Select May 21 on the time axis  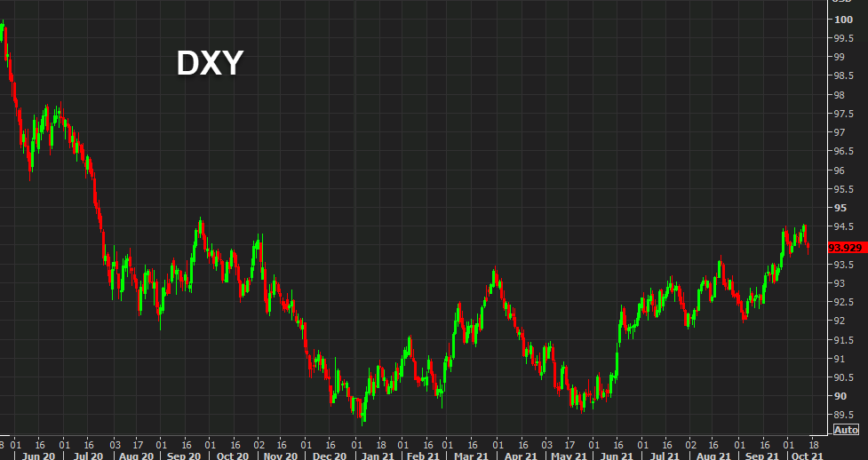pyautogui.click(x=570, y=456)
